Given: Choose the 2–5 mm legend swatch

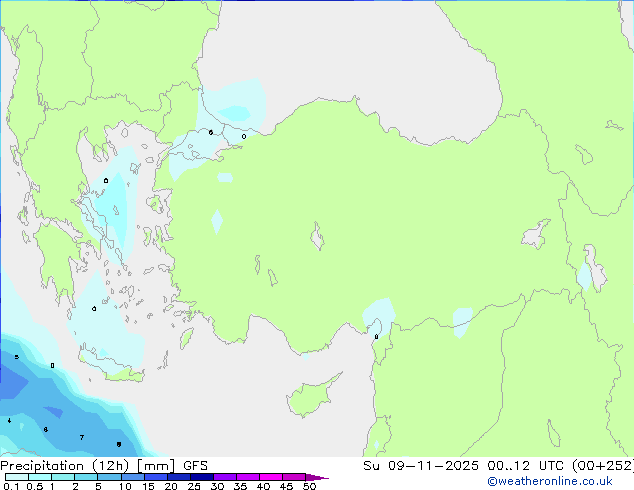Looking at the screenshot, I should 86,477.
